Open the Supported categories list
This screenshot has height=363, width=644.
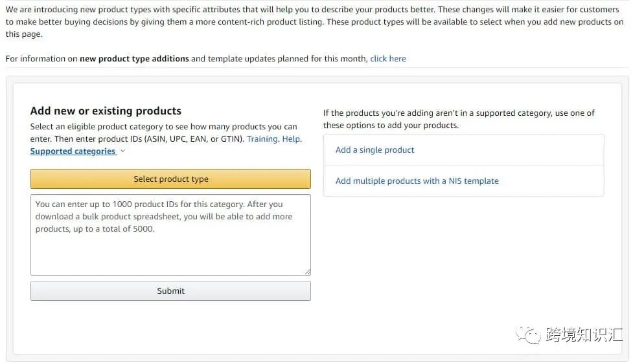pyautogui.click(x=73, y=151)
